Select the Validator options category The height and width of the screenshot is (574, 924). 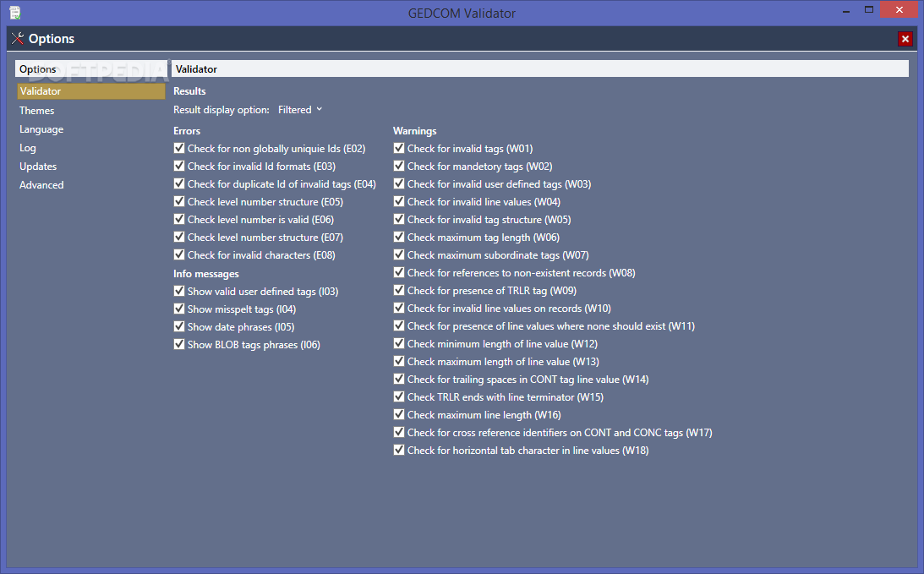pyautogui.click(x=91, y=91)
